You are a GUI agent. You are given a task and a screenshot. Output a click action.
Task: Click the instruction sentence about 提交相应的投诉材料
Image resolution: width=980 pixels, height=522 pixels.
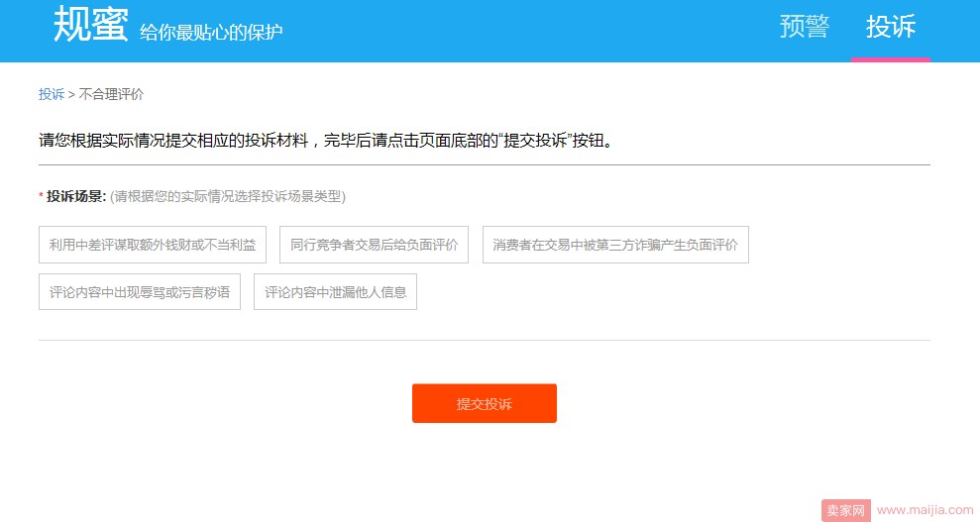click(x=326, y=141)
